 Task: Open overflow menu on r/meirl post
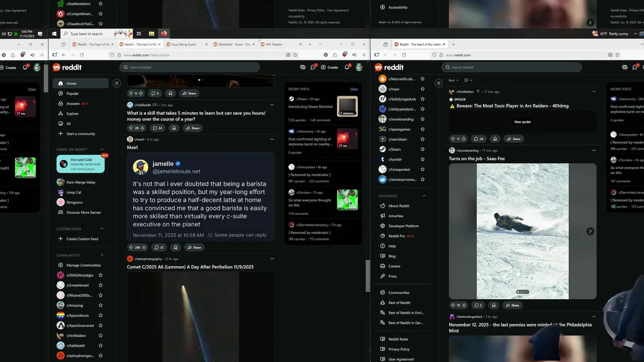(272, 139)
